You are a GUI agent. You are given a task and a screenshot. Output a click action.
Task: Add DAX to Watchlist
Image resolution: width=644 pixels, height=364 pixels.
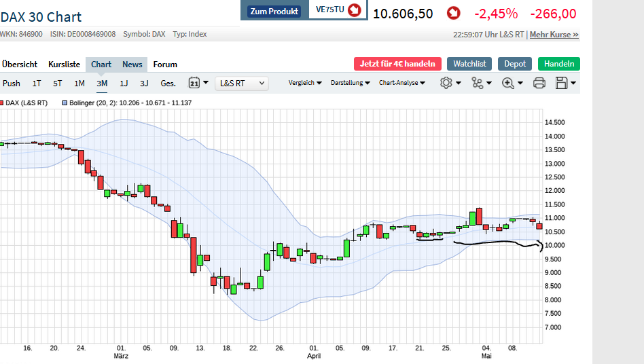click(x=469, y=64)
